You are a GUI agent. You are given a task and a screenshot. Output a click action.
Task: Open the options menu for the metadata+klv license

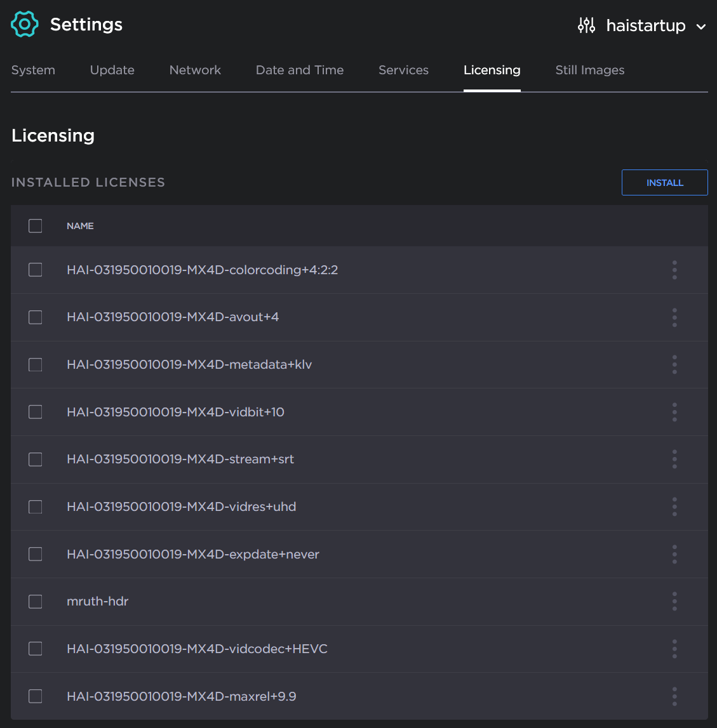pyautogui.click(x=674, y=364)
